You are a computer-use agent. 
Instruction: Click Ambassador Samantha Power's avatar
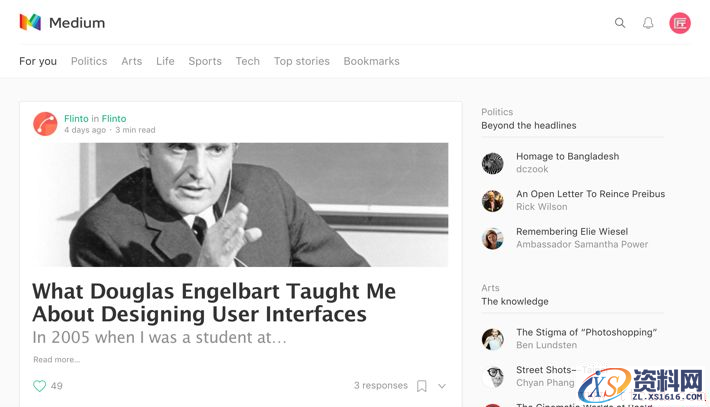pyautogui.click(x=492, y=238)
